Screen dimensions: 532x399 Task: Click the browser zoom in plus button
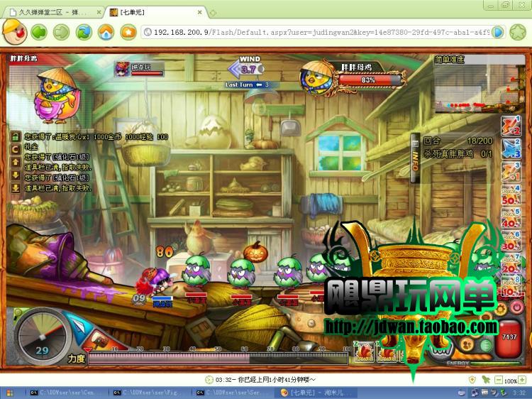tap(522, 380)
